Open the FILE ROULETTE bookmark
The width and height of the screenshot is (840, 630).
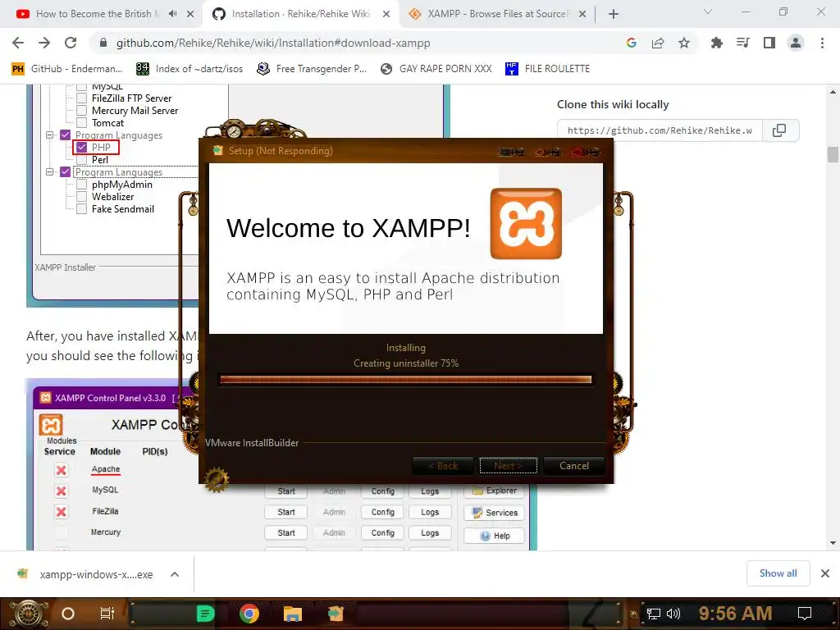pyautogui.click(x=547, y=69)
